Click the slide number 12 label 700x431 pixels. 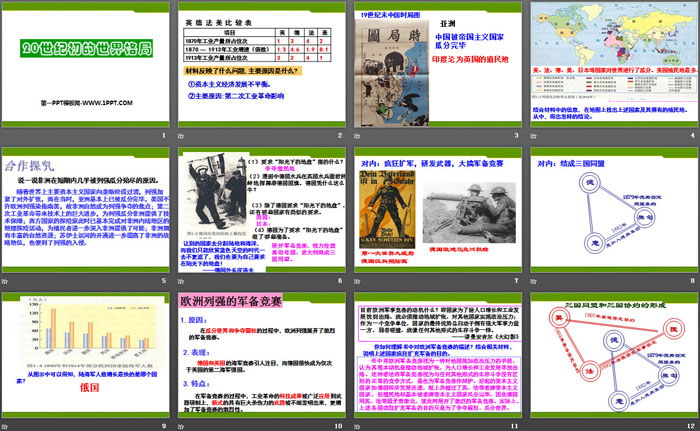(x=691, y=426)
